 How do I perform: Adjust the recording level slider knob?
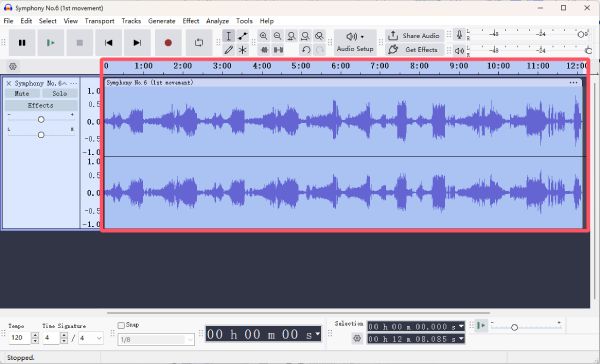580,34
